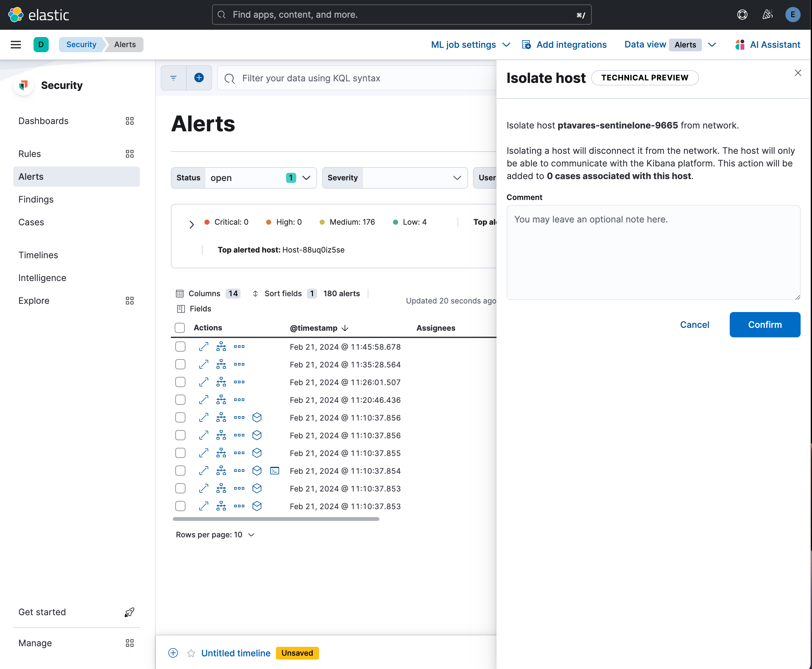
Task: Open the Fields browser
Action: coord(194,309)
